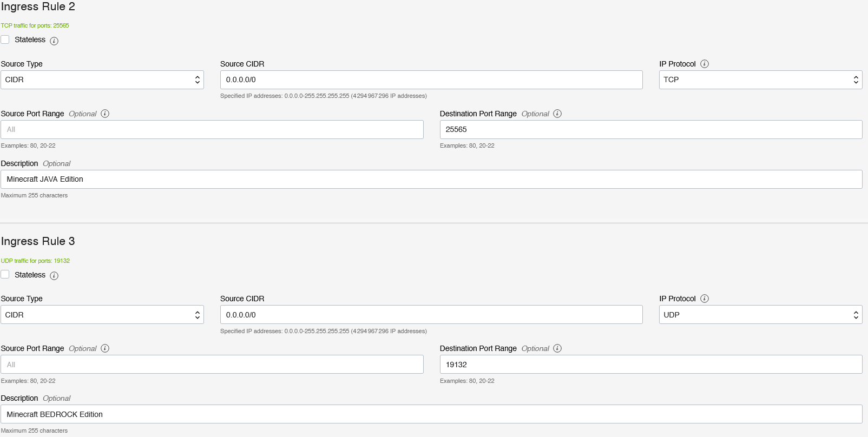Click Source CIDR field in Ingress Rule 2
The width and height of the screenshot is (868, 437).
pos(431,80)
